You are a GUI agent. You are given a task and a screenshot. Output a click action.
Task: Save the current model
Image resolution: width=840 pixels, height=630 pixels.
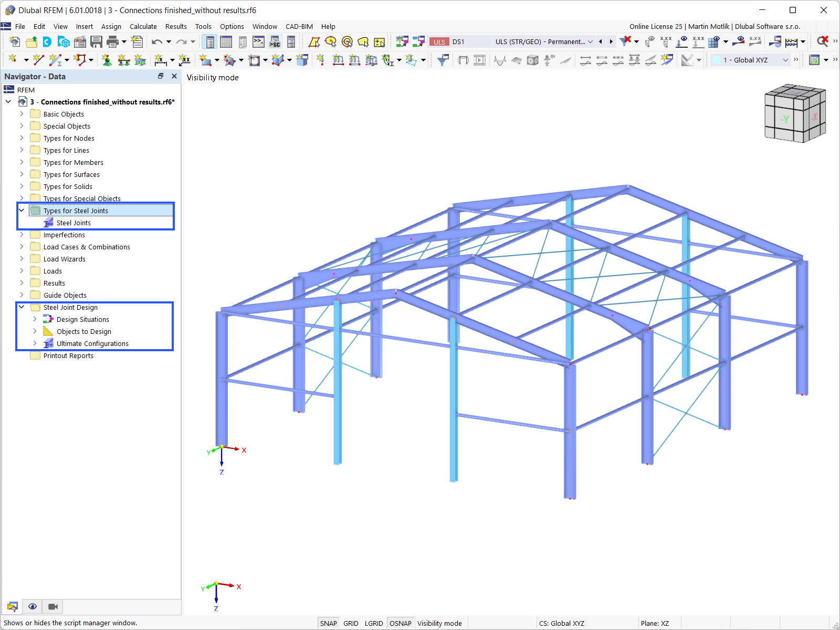click(x=97, y=41)
